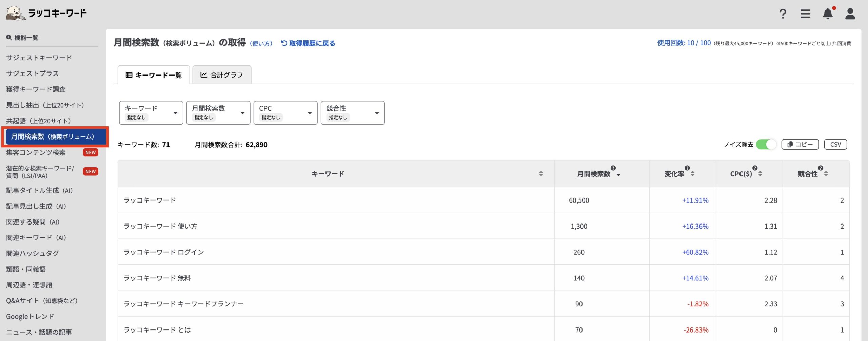868x341 pixels.
Task: Export results with the CSV button
Action: tap(835, 145)
